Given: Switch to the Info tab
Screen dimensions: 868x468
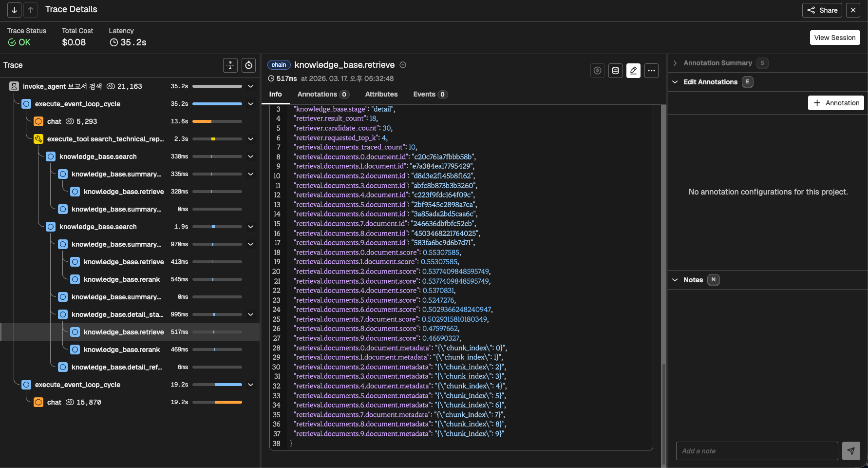Looking at the screenshot, I should tap(275, 94).
